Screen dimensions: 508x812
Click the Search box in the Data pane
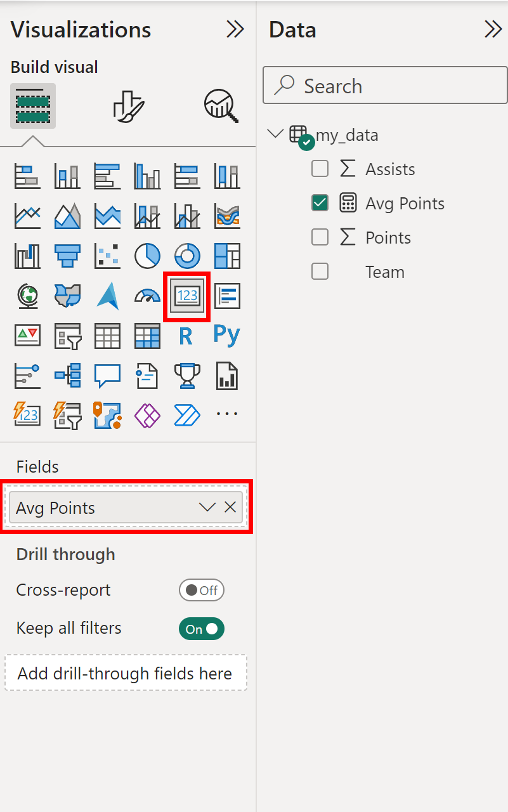(x=385, y=85)
